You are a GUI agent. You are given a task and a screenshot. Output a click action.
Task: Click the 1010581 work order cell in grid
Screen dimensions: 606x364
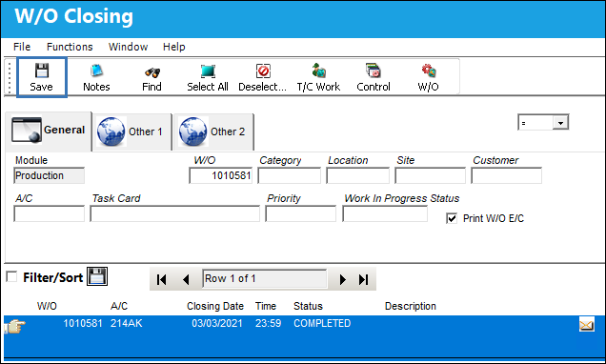click(83, 323)
